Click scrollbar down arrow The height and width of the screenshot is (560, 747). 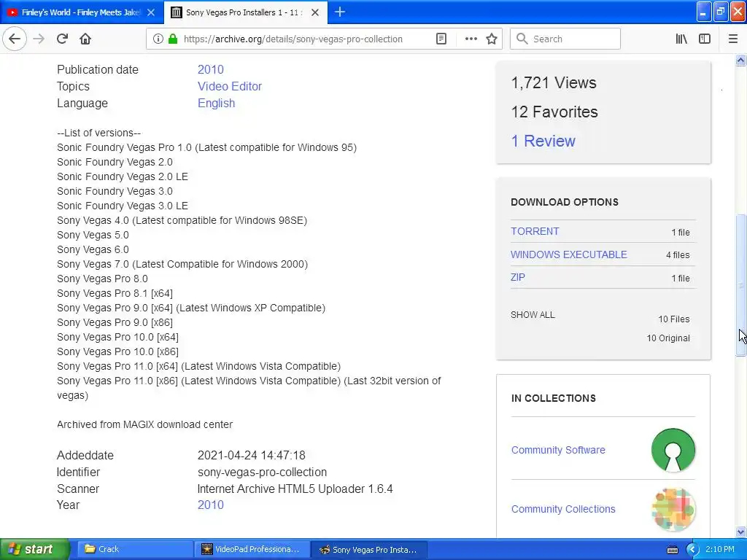pos(740,532)
